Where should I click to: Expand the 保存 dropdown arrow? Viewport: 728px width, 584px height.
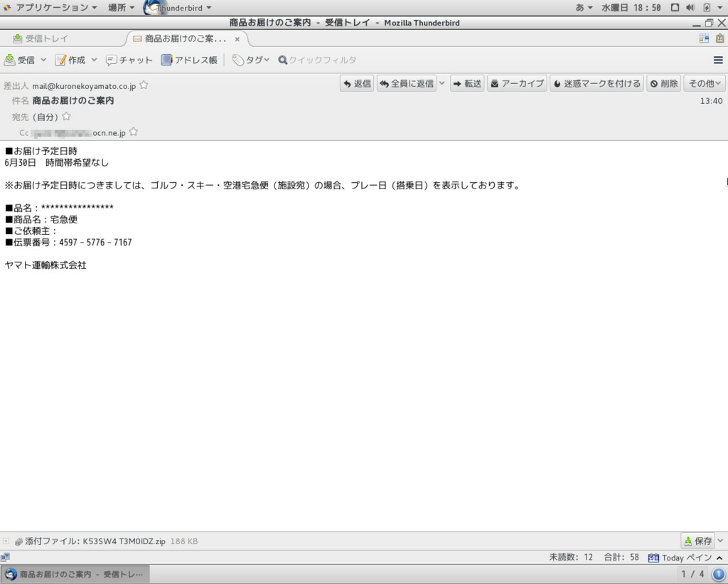click(x=720, y=541)
